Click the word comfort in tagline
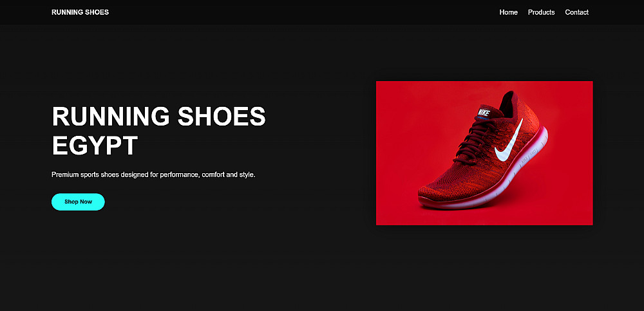The width and height of the screenshot is (644, 311). point(213,174)
